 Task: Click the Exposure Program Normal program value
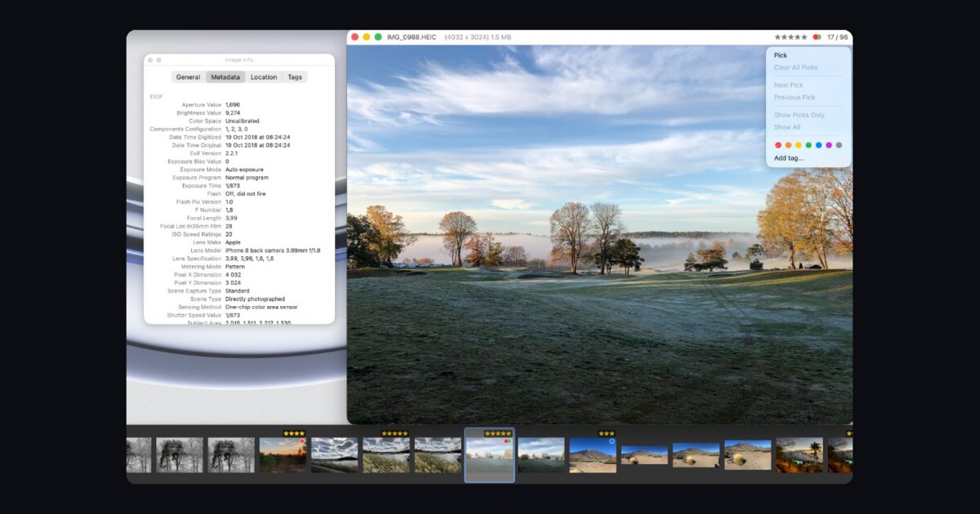[247, 178]
